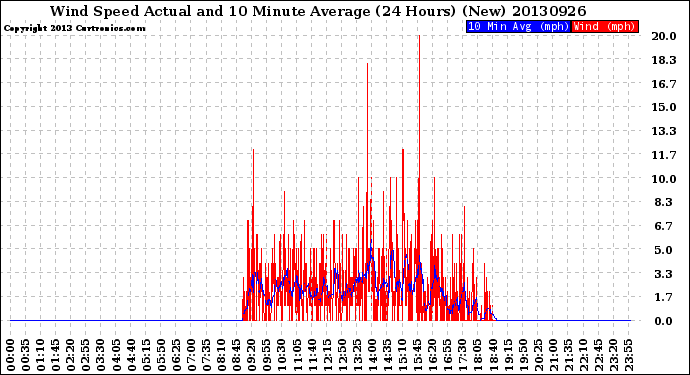Image resolution: width=690 pixels, height=375 pixels.
Task: Click the 15:45 time axis label
Action: click(x=418, y=355)
